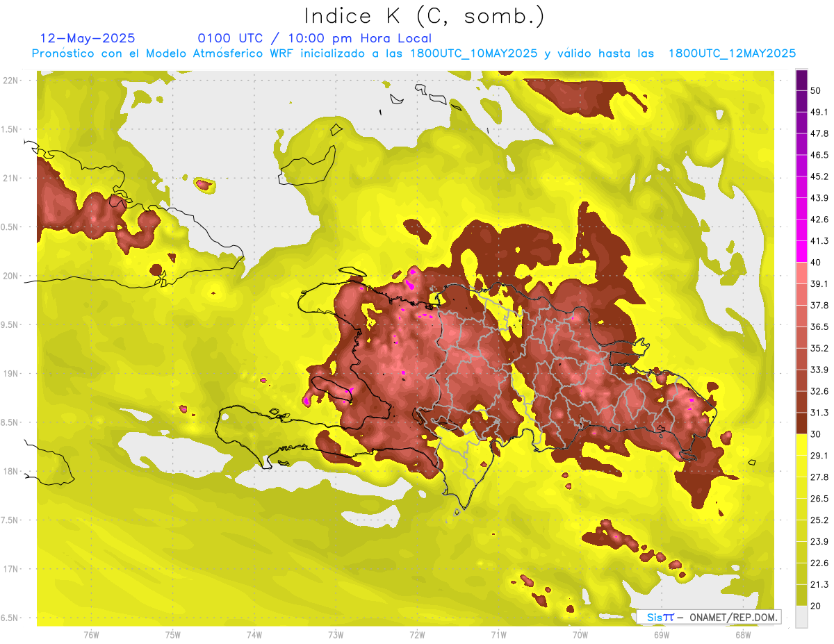Click colorbar value "27.8"
Screen dimensions: 834x644
tap(819, 477)
